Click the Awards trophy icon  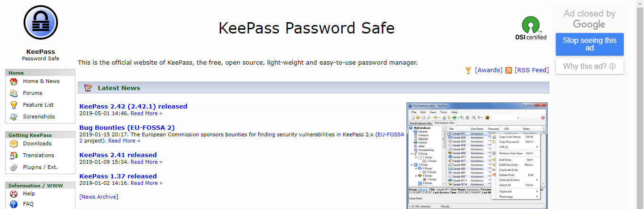click(468, 70)
